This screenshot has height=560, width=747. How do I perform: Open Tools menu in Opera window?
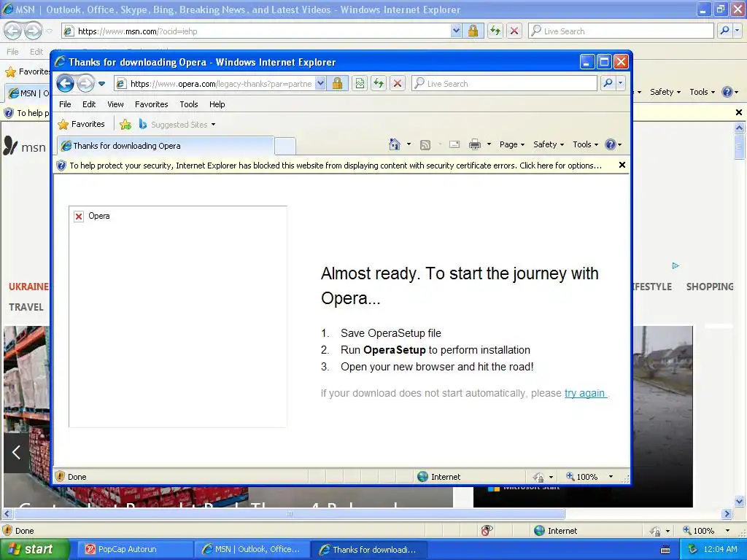[189, 104]
